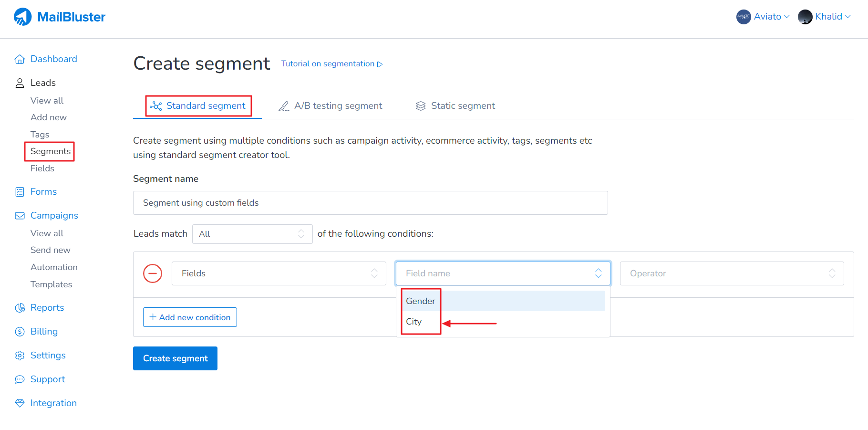Choose City from field name list

coord(414,322)
